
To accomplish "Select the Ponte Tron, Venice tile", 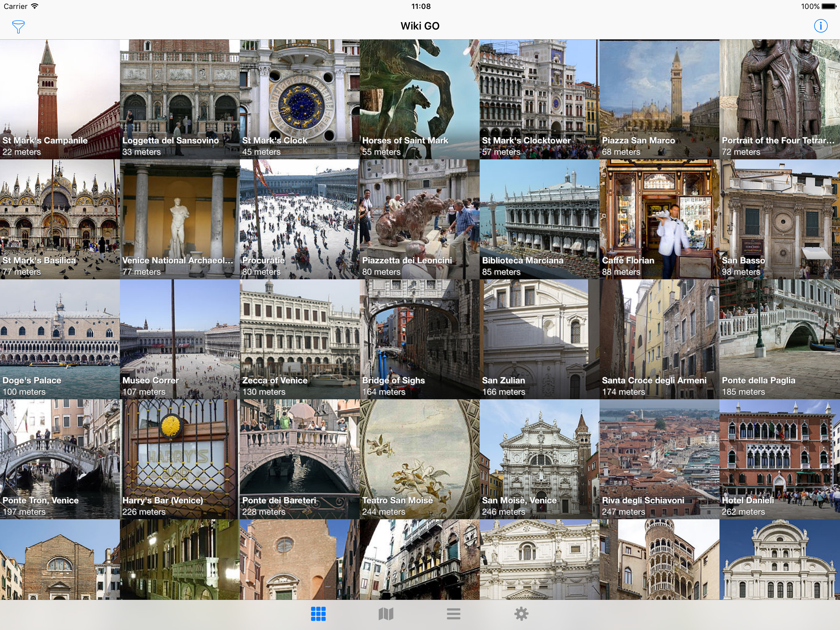I will tap(60, 459).
